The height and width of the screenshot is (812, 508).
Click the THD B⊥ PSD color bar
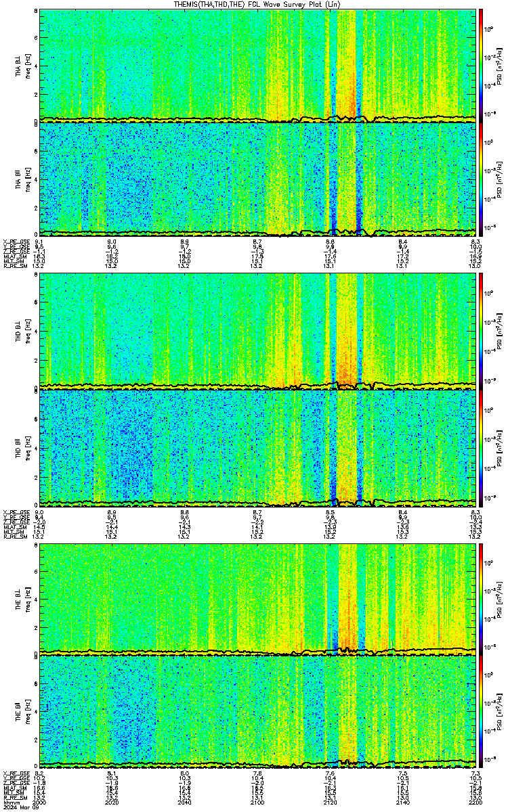pyautogui.click(x=481, y=330)
